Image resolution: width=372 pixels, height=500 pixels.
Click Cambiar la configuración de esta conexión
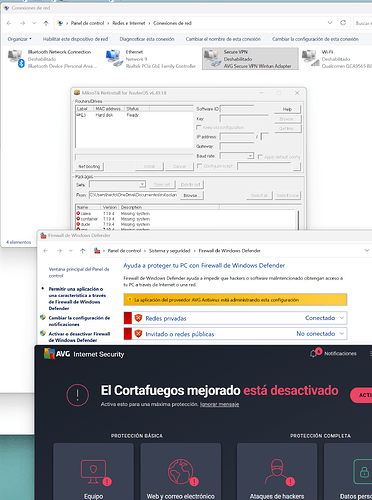click(x=315, y=39)
